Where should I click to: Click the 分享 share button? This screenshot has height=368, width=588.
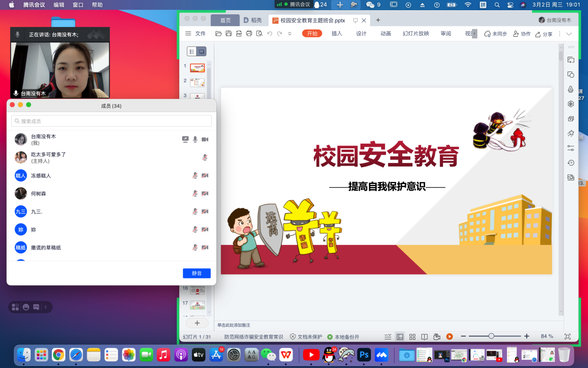tap(544, 34)
